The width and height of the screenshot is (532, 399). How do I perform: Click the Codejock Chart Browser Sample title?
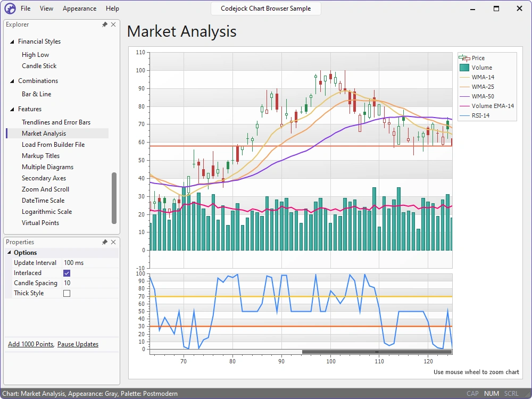coord(265,9)
